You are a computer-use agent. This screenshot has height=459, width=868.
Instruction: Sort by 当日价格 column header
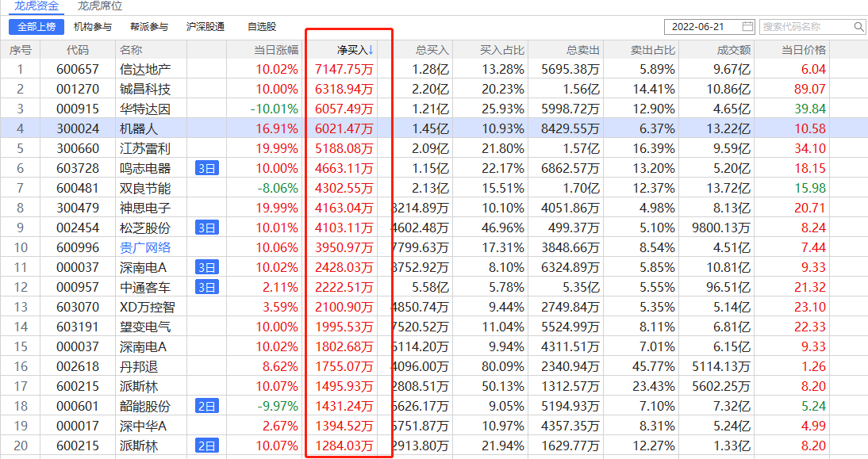(x=803, y=50)
